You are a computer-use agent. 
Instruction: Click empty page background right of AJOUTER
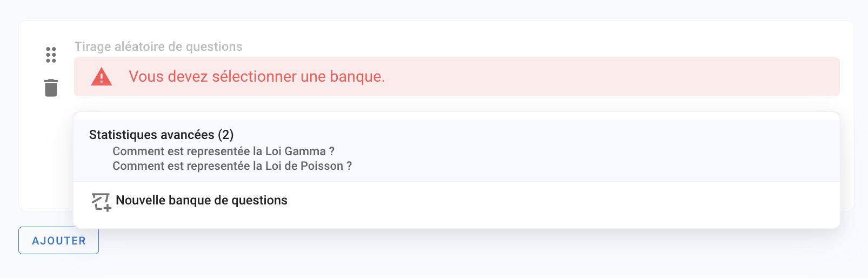[432, 254]
